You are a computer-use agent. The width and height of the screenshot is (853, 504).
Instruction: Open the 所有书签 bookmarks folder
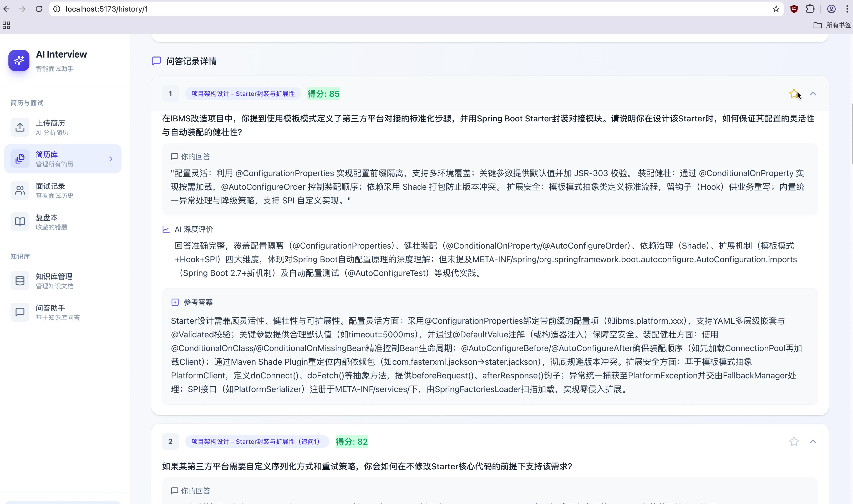tap(832, 25)
